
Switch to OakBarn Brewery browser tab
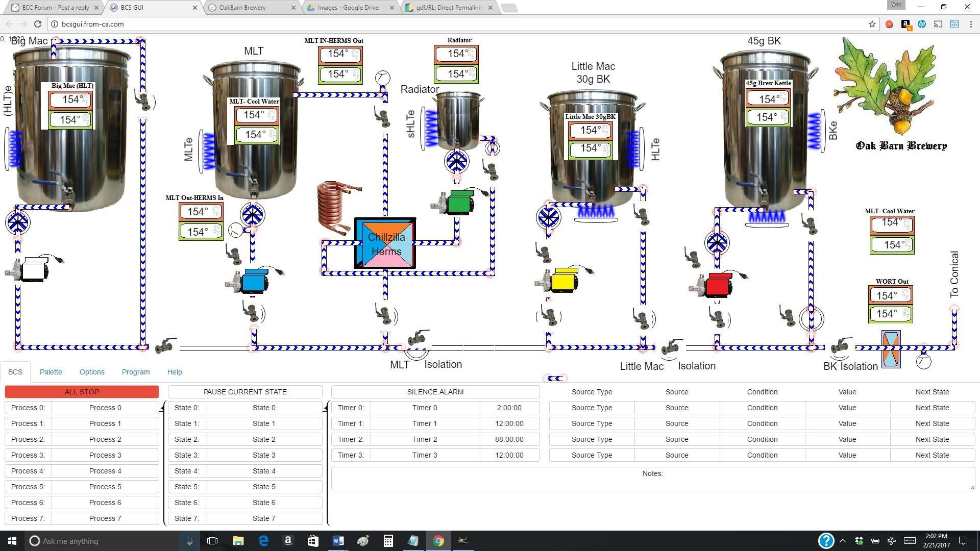[251, 8]
